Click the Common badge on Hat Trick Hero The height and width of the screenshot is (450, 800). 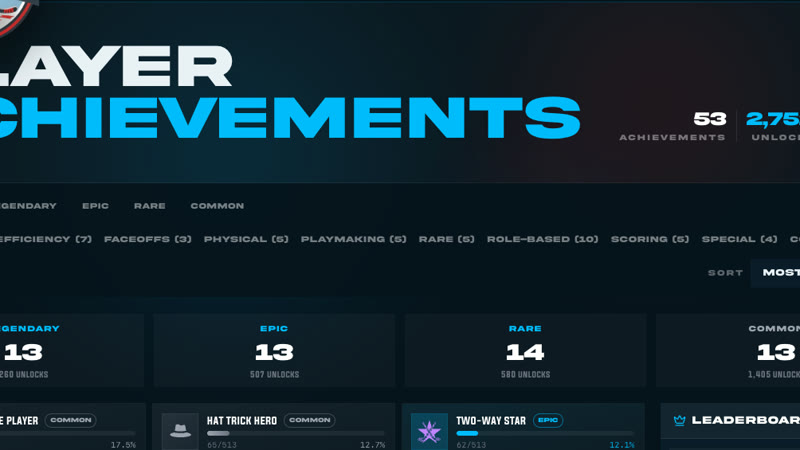coord(310,420)
